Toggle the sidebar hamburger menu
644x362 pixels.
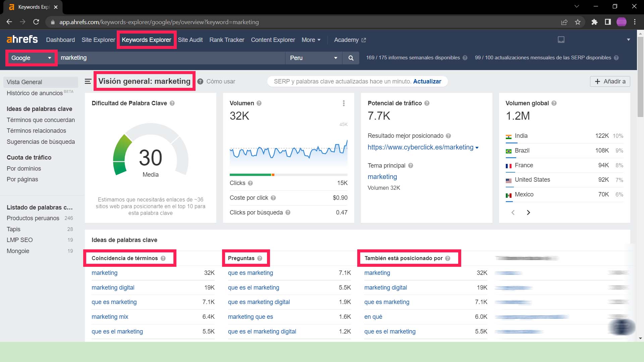pyautogui.click(x=88, y=81)
